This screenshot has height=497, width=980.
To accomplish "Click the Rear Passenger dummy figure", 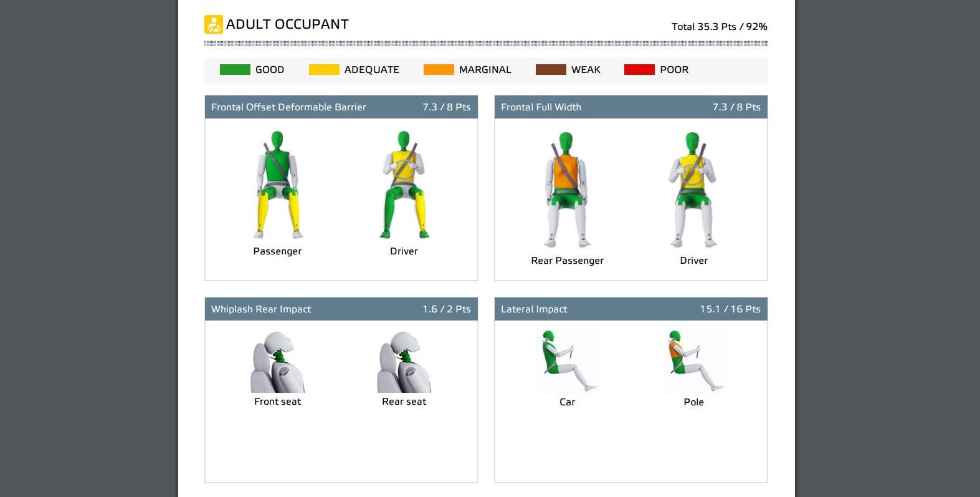I will pos(567,189).
